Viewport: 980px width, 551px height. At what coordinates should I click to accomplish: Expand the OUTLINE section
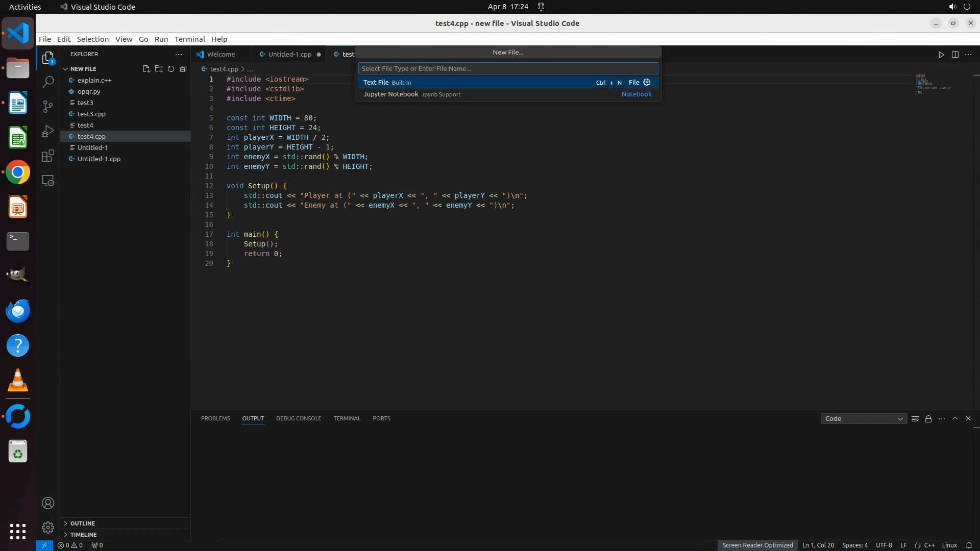click(x=82, y=523)
